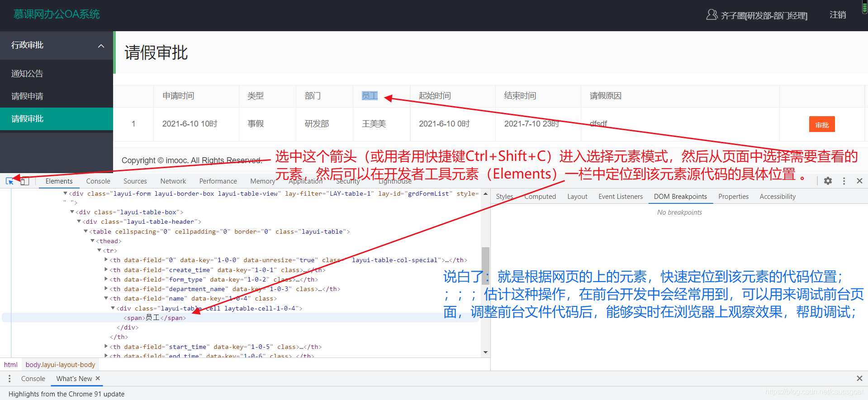Click the orange 审批 button
The width and height of the screenshot is (868, 400).
coord(822,124)
